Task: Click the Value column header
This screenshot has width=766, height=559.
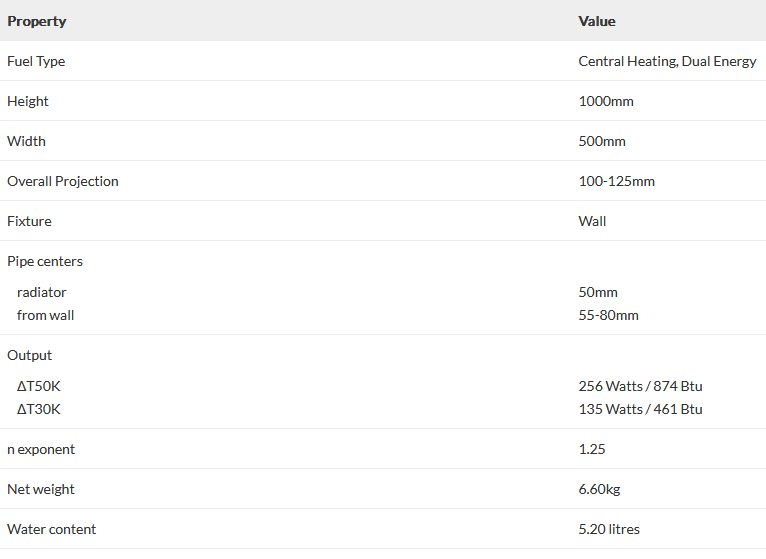Action: tap(597, 21)
